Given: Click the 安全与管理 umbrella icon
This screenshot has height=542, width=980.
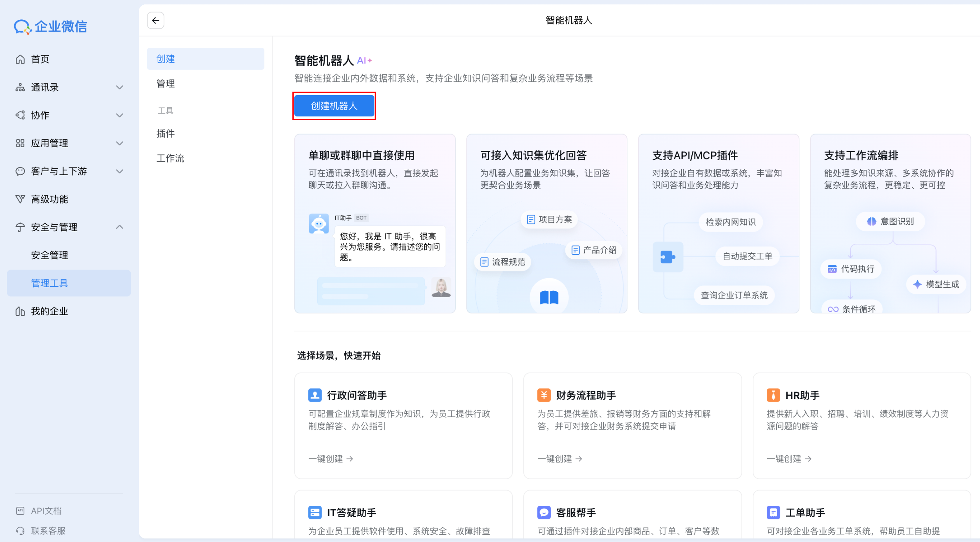Looking at the screenshot, I should click(20, 228).
